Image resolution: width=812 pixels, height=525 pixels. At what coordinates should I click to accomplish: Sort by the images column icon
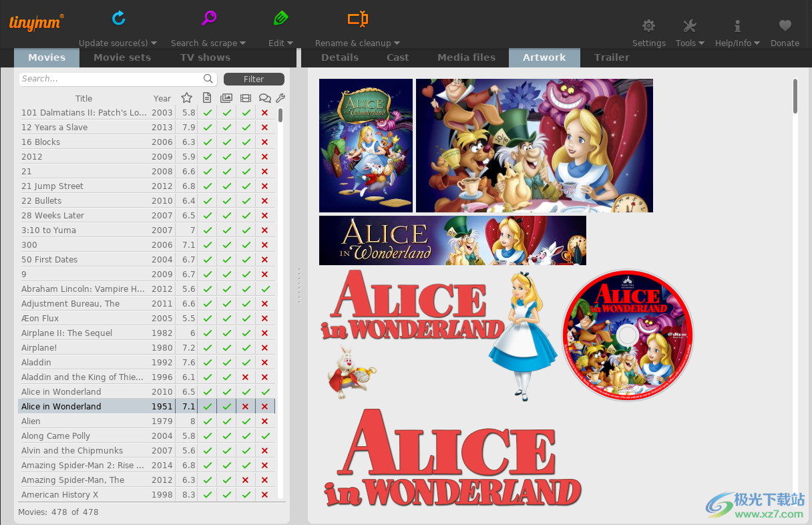tap(226, 98)
